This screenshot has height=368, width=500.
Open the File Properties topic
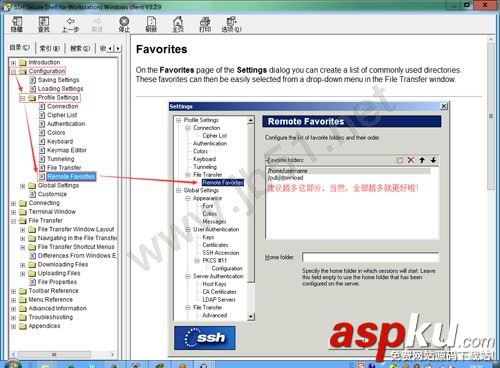57,282
